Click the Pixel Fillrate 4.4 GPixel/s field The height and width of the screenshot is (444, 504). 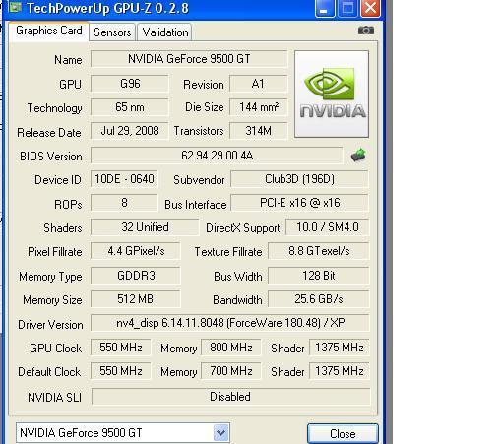click(x=136, y=251)
